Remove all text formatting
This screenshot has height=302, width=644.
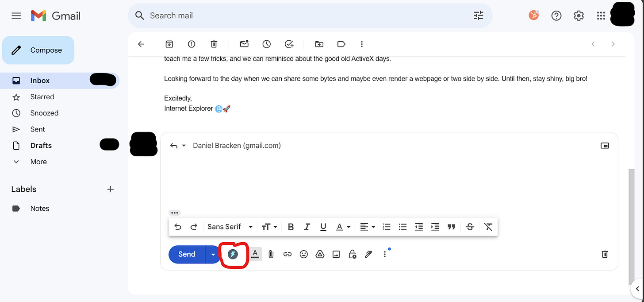[488, 227]
